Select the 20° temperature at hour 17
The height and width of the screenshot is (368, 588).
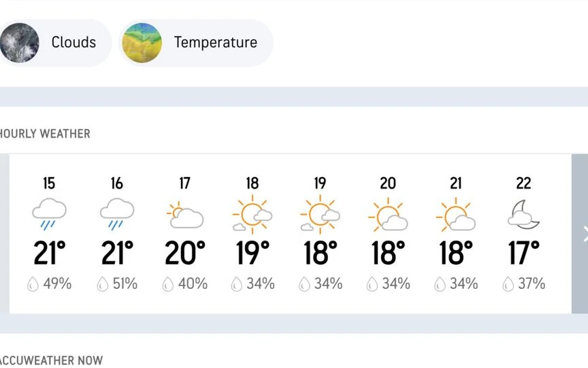click(185, 253)
